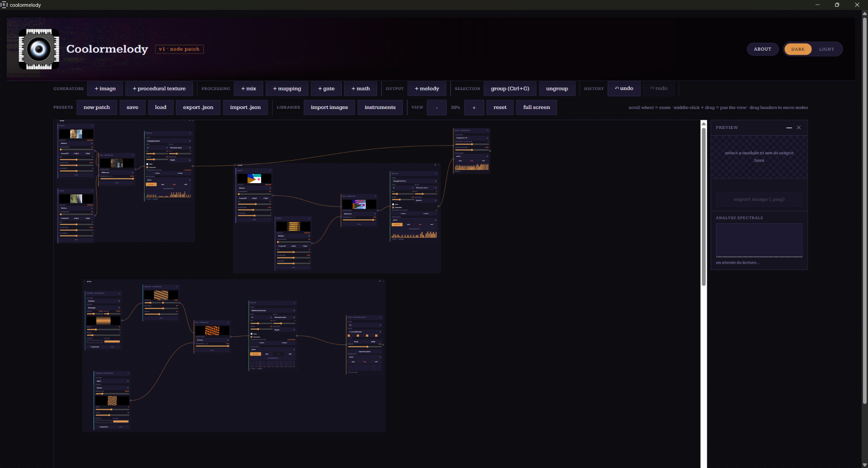The image size is (868, 468).
Task: Adjust the crossfade slider in top-left group's Mix node
Action: [x=117, y=179]
